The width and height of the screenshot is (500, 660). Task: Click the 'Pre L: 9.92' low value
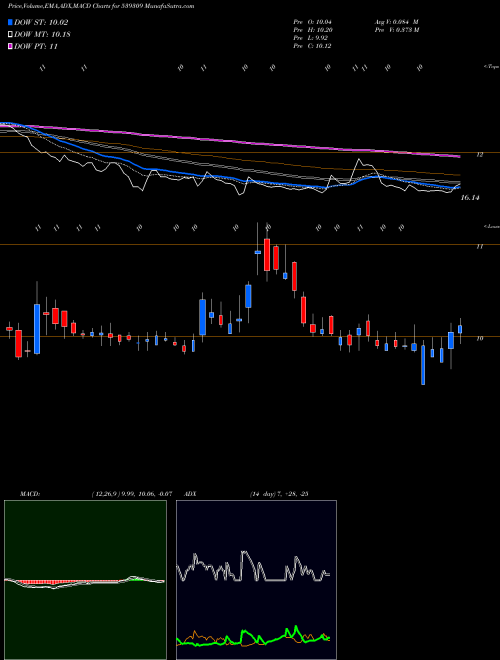[x=311, y=38]
